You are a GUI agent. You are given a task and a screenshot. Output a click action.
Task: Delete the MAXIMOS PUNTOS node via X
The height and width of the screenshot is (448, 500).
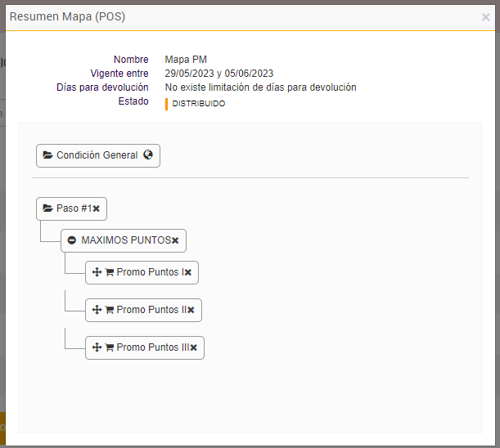coord(175,240)
